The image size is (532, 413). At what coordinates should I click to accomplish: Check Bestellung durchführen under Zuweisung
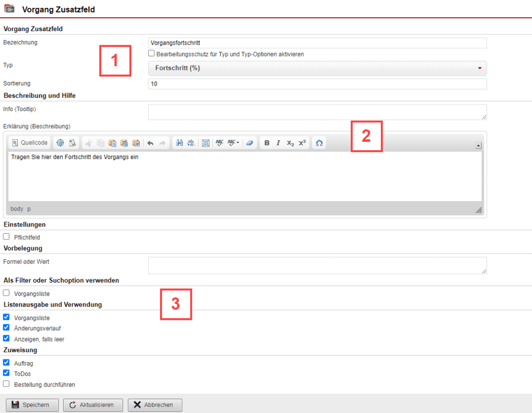(x=6, y=384)
